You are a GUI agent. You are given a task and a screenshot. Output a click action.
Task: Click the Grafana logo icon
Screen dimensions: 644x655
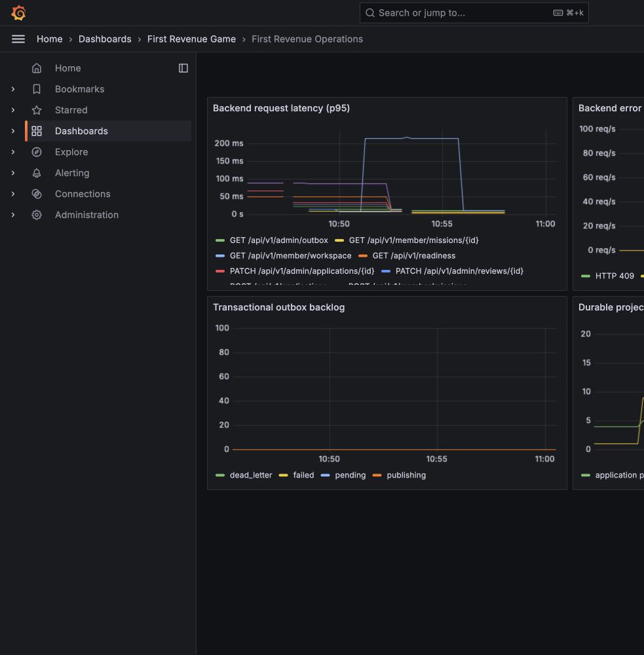click(x=18, y=13)
